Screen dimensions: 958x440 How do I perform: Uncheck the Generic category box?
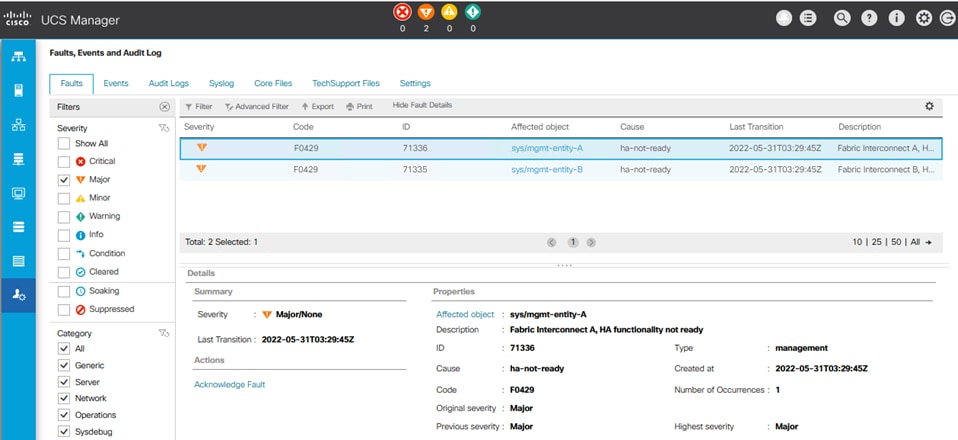tap(64, 365)
